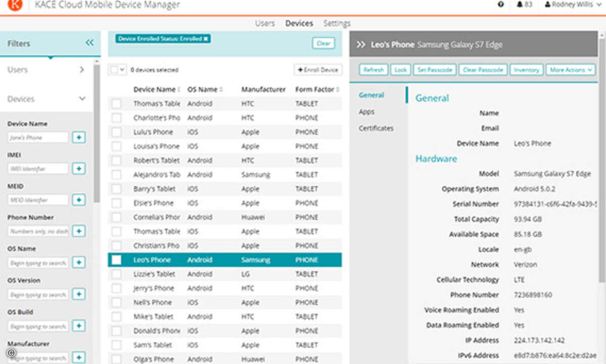Image resolution: width=606 pixels, height=364 pixels.
Task: Click the detail panel scrollbar
Action: pos(602,160)
